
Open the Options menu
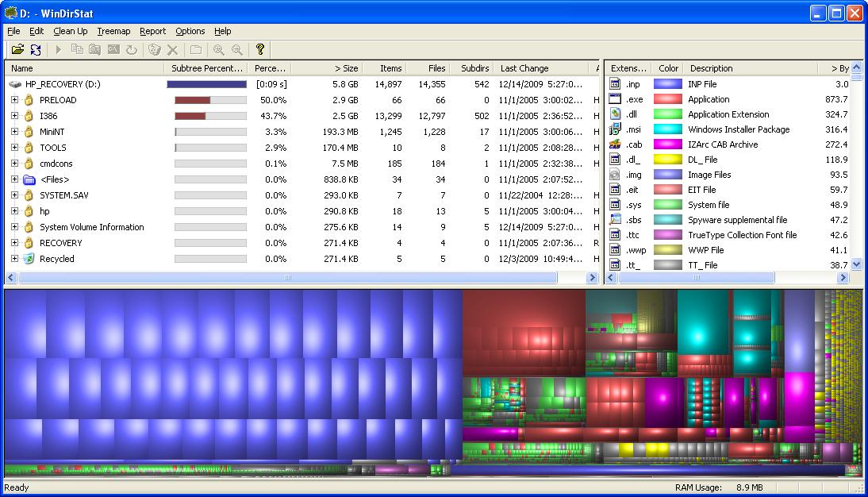tap(190, 31)
